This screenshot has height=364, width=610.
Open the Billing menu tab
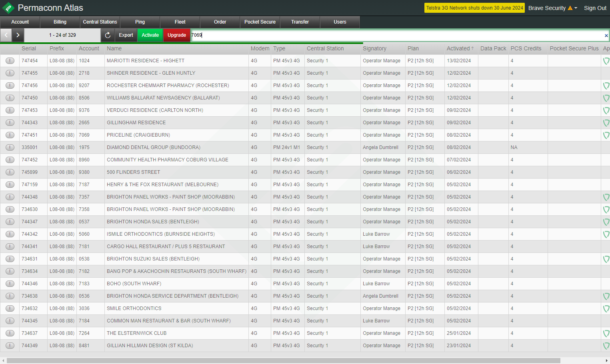click(60, 22)
